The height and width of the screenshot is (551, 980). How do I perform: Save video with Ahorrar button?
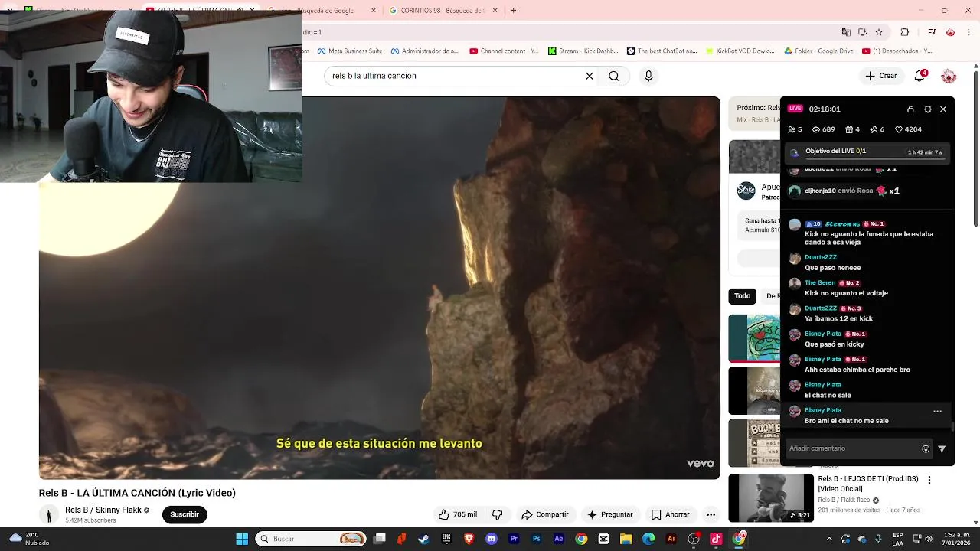tap(670, 514)
